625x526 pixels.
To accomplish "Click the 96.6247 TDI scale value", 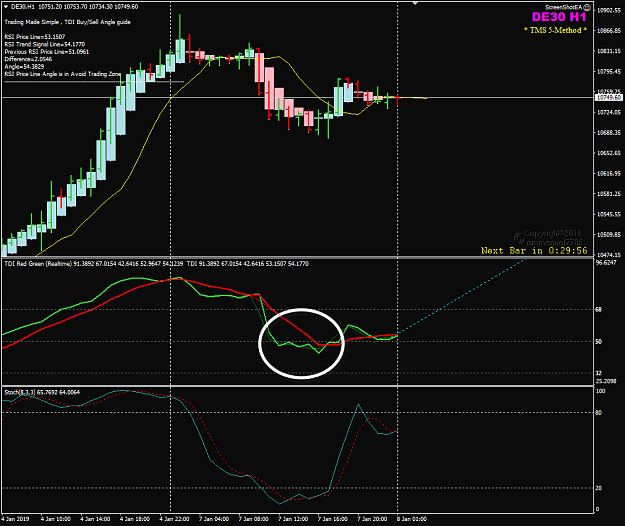I will pyautogui.click(x=606, y=263).
